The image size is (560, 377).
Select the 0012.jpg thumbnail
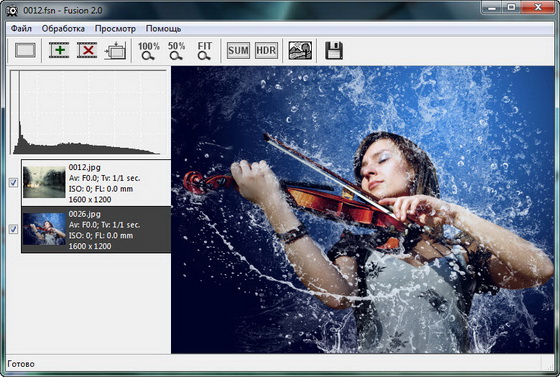click(44, 182)
